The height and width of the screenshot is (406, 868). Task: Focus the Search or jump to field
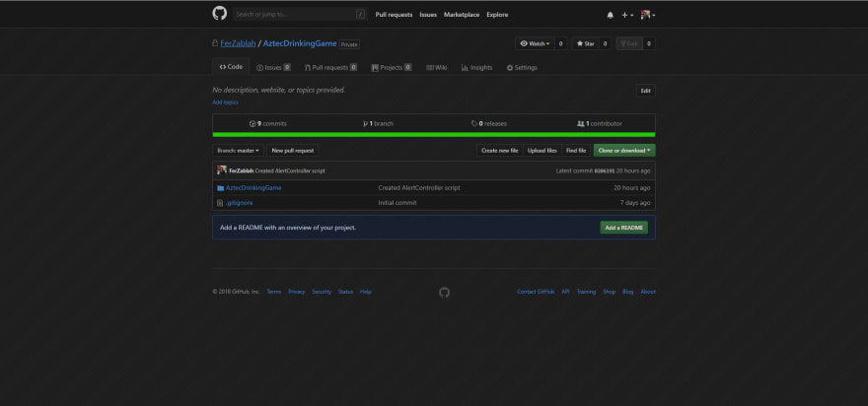300,15
